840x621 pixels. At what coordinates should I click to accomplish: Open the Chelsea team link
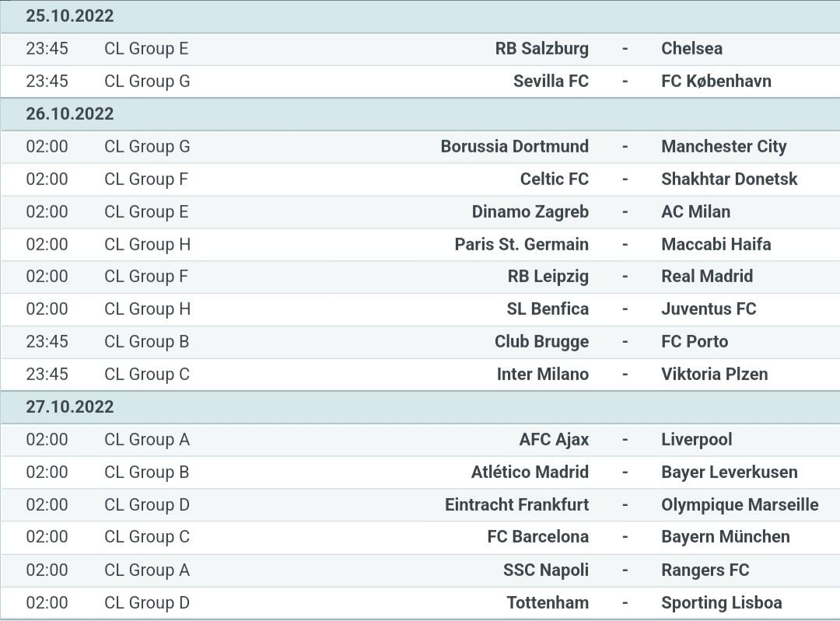[691, 49]
